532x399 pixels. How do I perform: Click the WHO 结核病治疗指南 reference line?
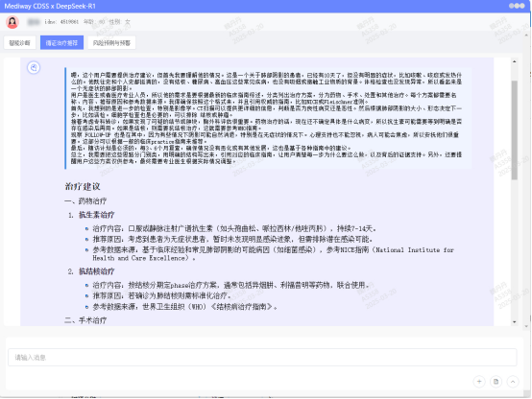pyautogui.click(x=185, y=307)
